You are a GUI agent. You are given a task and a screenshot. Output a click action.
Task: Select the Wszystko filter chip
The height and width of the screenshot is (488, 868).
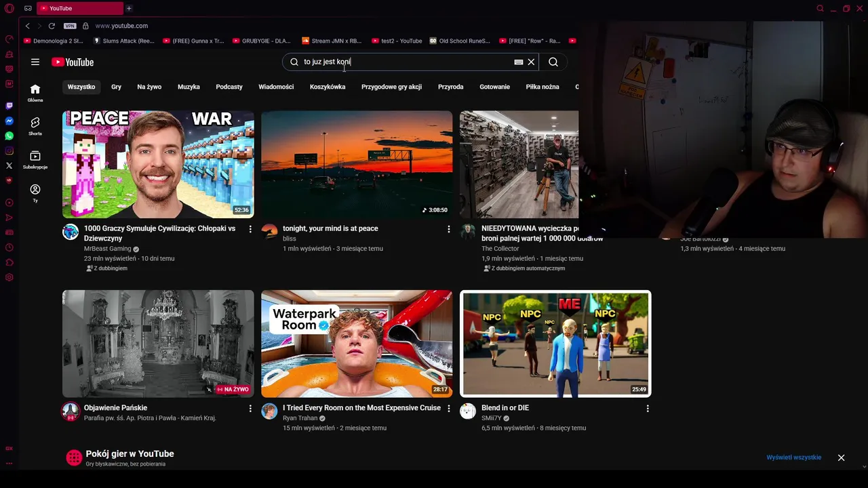[81, 87]
